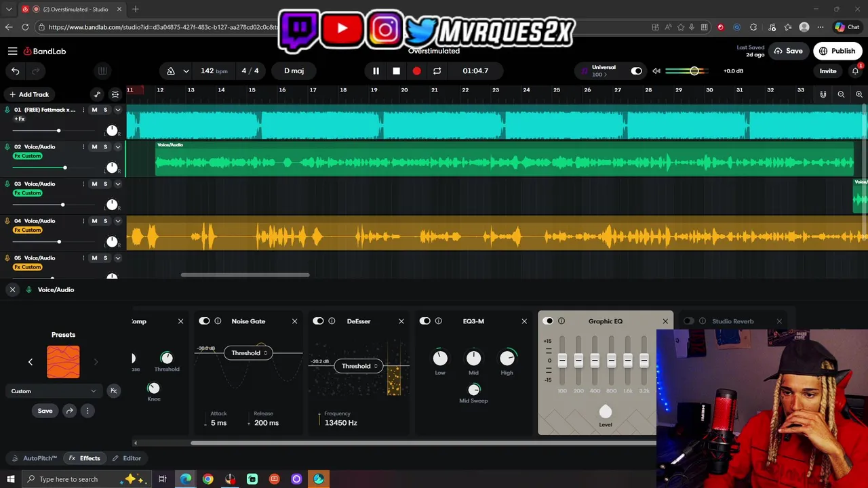Open info for EQ3-M effect

tap(439, 321)
